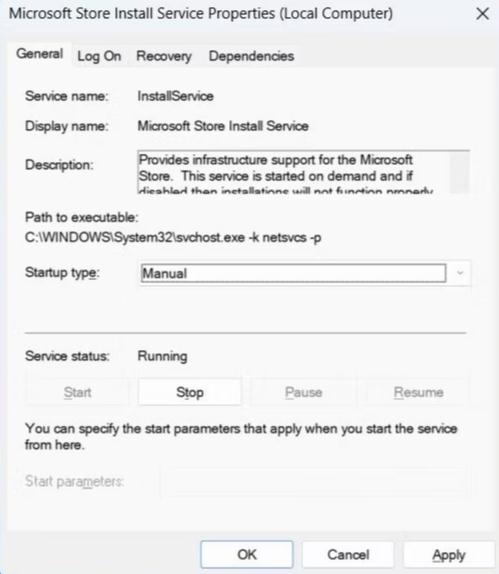Click the disabled Pause button
Image resolution: width=499 pixels, height=574 pixels.
pyautogui.click(x=304, y=392)
